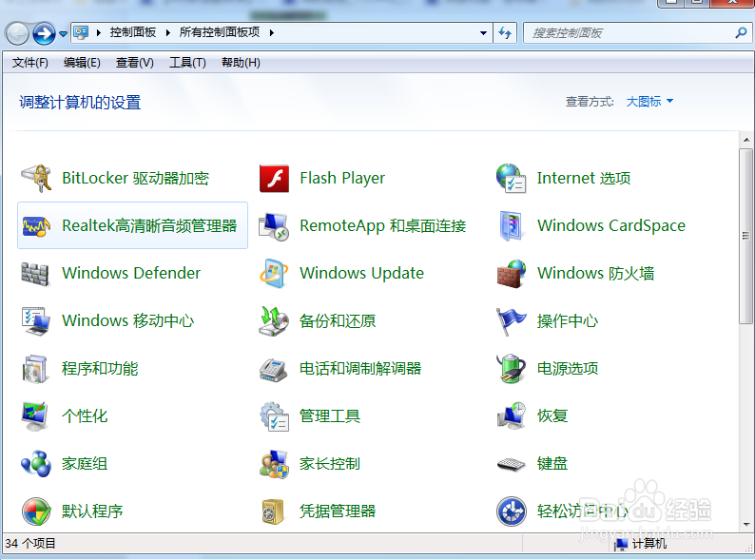
Task: Click the Windows 移动中心 icon
Action: tap(36, 321)
